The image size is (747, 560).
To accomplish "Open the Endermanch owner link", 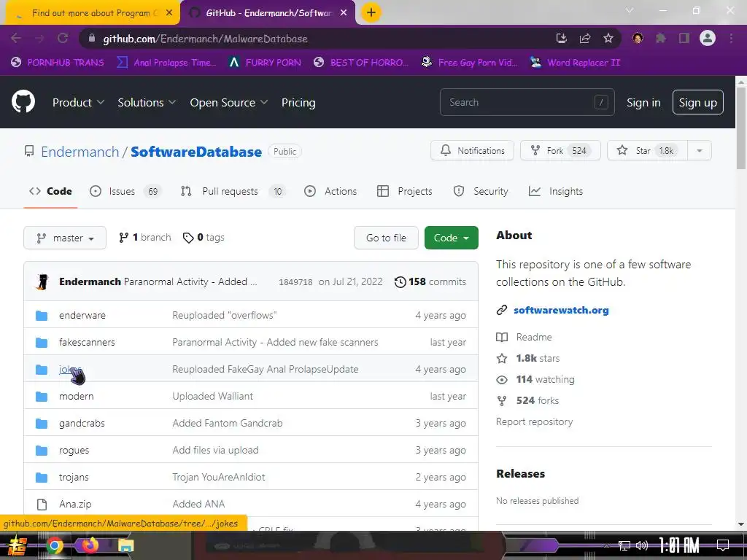I will (x=80, y=152).
